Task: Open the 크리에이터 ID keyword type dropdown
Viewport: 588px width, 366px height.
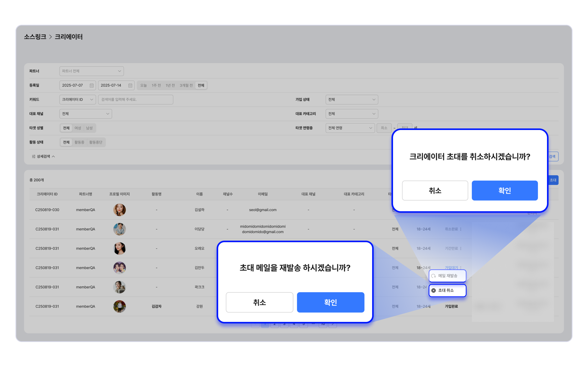Action: pos(78,100)
